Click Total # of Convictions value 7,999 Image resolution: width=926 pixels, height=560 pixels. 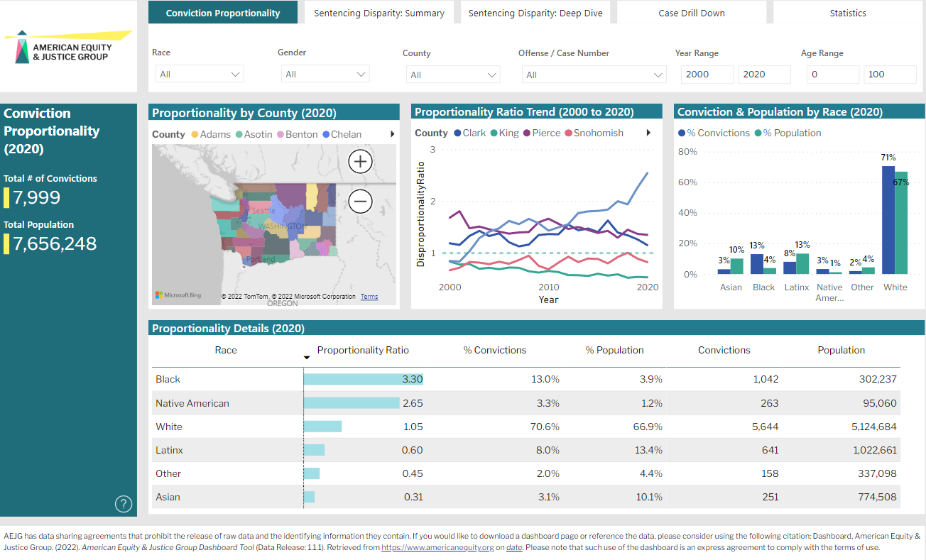(x=36, y=197)
